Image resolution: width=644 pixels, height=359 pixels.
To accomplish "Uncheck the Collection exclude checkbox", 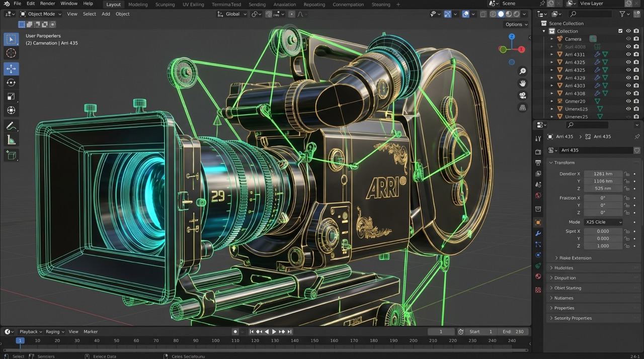I will click(620, 31).
